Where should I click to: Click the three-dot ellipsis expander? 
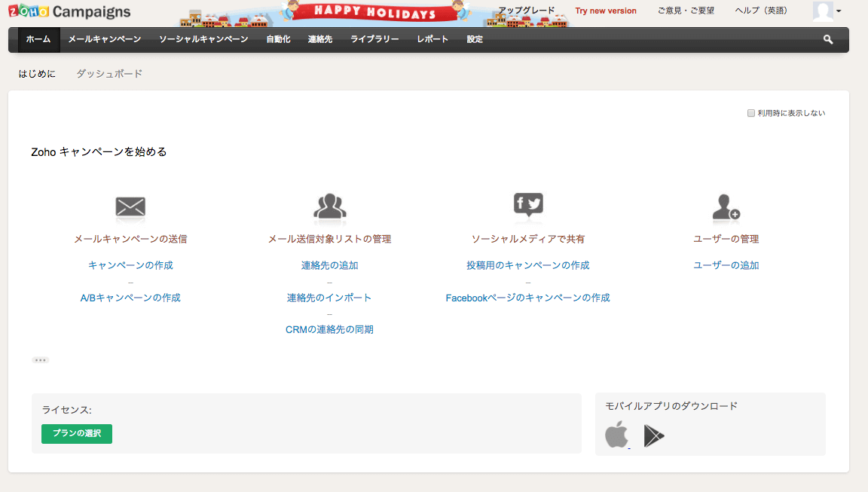(x=41, y=359)
